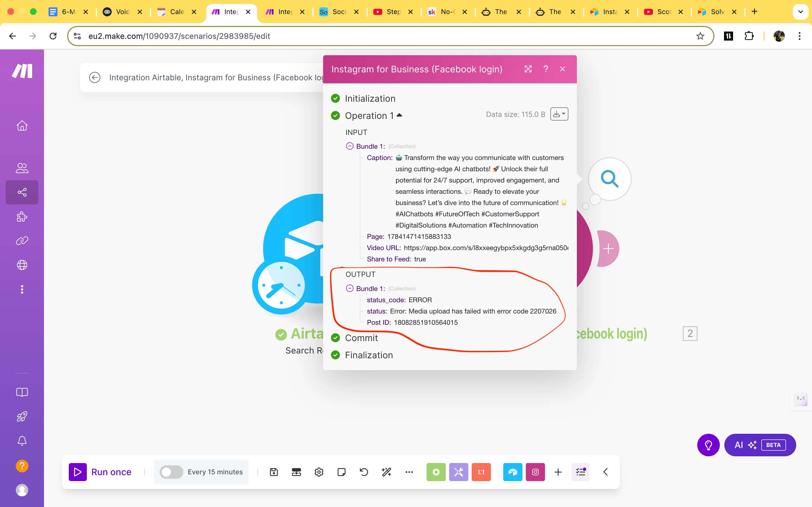Viewport: 812px width, 507px height.
Task: Click the Instagram module shortcut in toolbar
Action: point(535,472)
